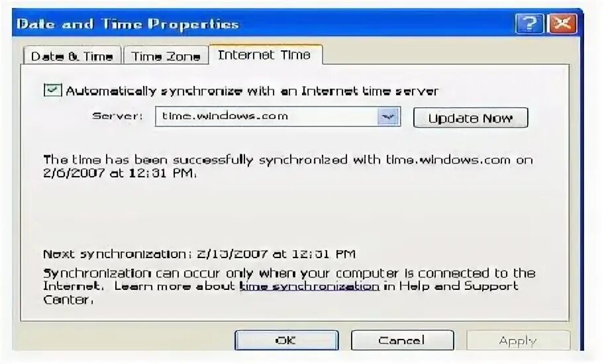This screenshot has height=364, width=604.
Task: Close the Date and Time Properties dialog
Action: pyautogui.click(x=563, y=24)
